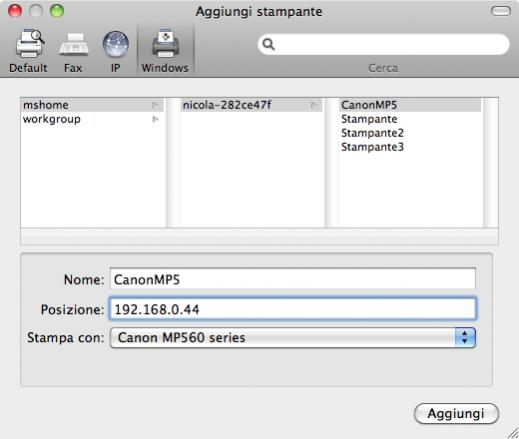Click the Aggiungi button

tap(456, 414)
